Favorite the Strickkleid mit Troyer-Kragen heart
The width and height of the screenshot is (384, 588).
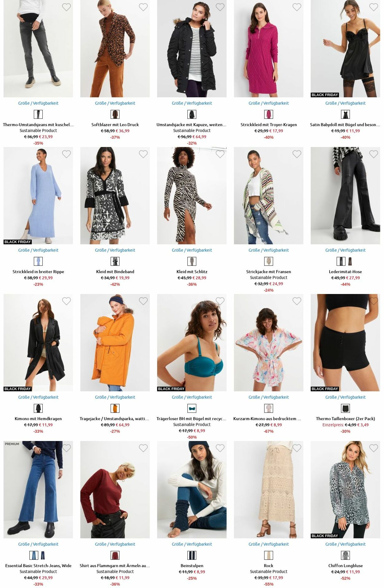(x=297, y=7)
